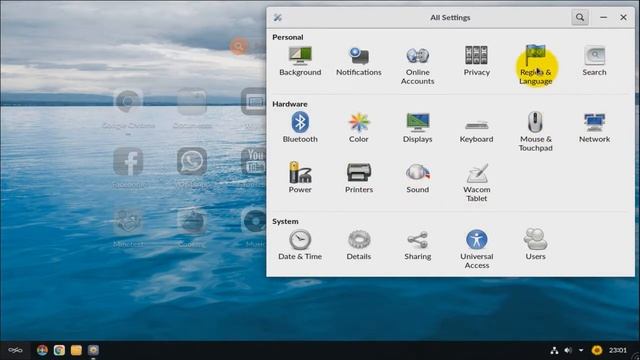640x360 pixels.
Task: Open Users settings
Action: 536,245
